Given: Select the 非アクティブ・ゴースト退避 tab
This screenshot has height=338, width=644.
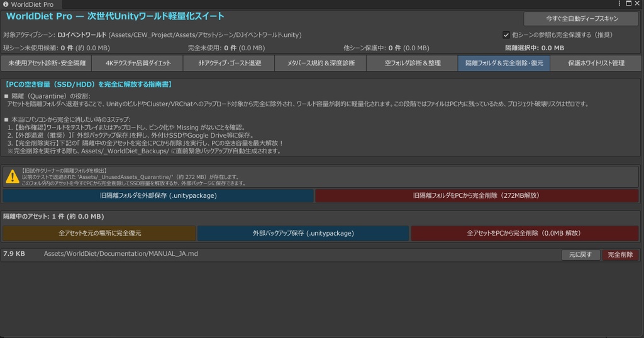Looking at the screenshot, I should coord(229,63).
